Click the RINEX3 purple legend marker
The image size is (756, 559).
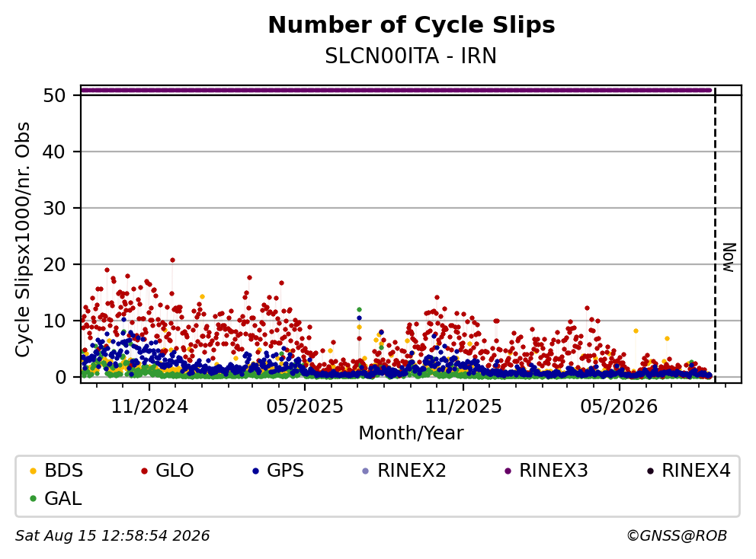tap(508, 471)
